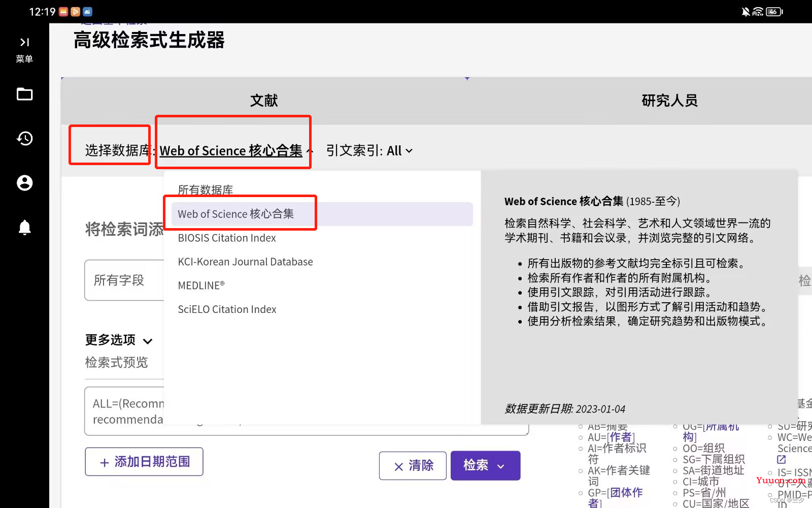Expand 更多选项 section
This screenshot has height=508, width=812.
[119, 340]
